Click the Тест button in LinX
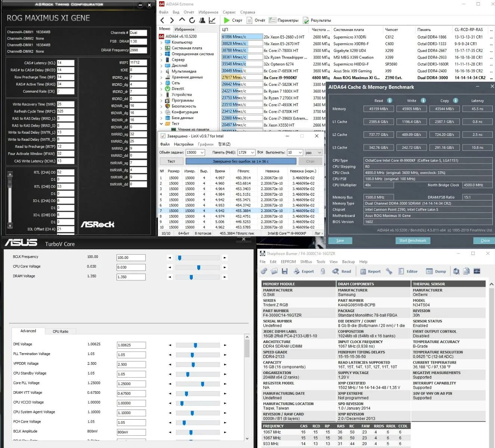 171,161
